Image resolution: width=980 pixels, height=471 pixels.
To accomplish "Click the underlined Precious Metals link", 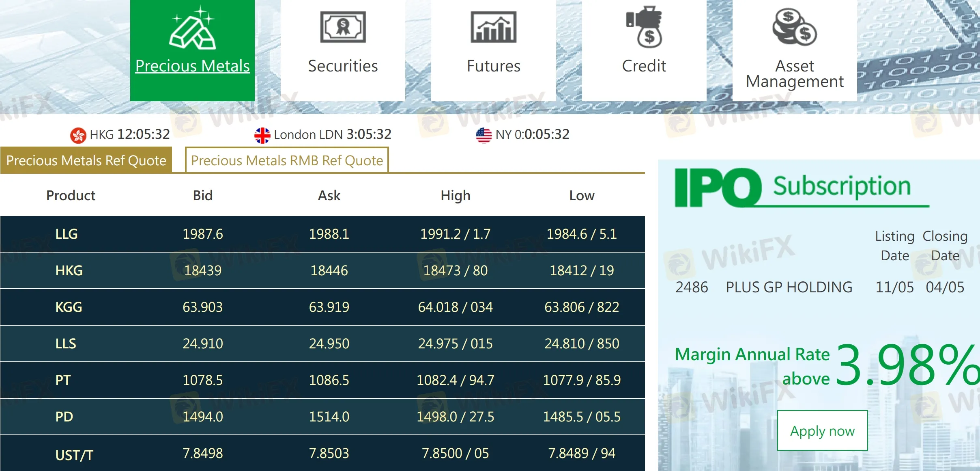I will (192, 65).
